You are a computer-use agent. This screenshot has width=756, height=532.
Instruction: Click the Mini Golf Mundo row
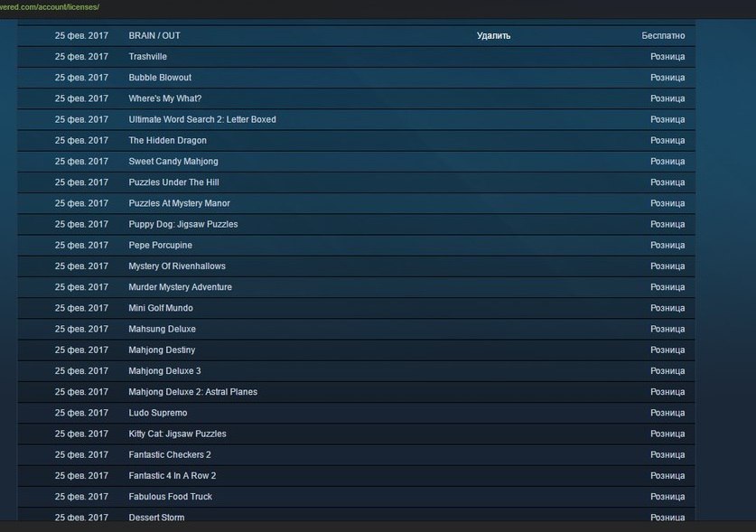(x=160, y=308)
